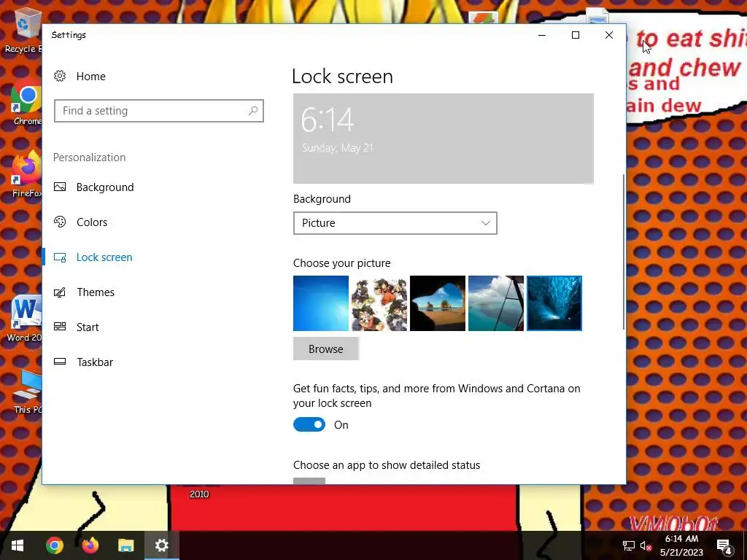This screenshot has height=560, width=747.
Task: Choose the underwater ice cave picture
Action: click(554, 303)
